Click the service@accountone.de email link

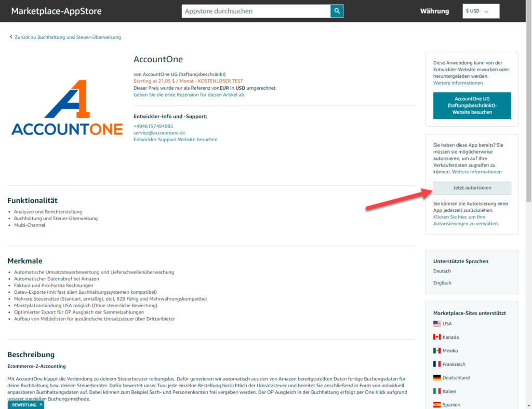[159, 133]
